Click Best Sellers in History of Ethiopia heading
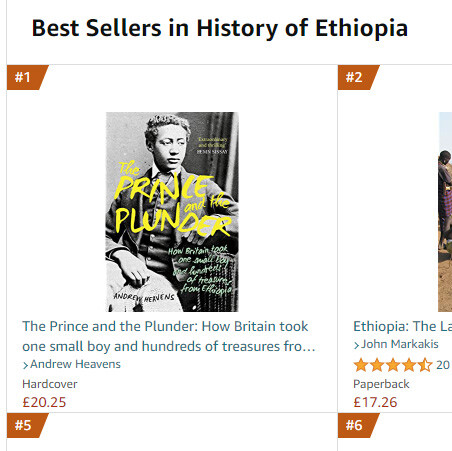 pos(220,28)
